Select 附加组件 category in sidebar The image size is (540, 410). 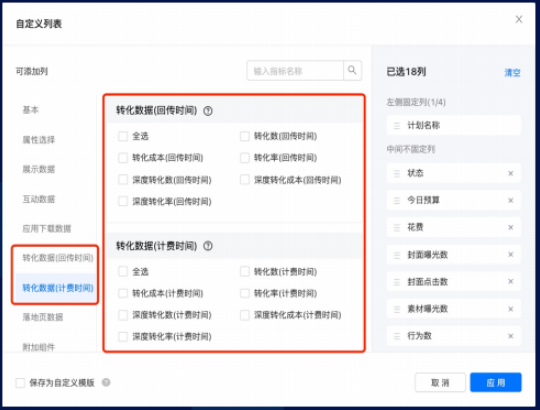(x=39, y=347)
